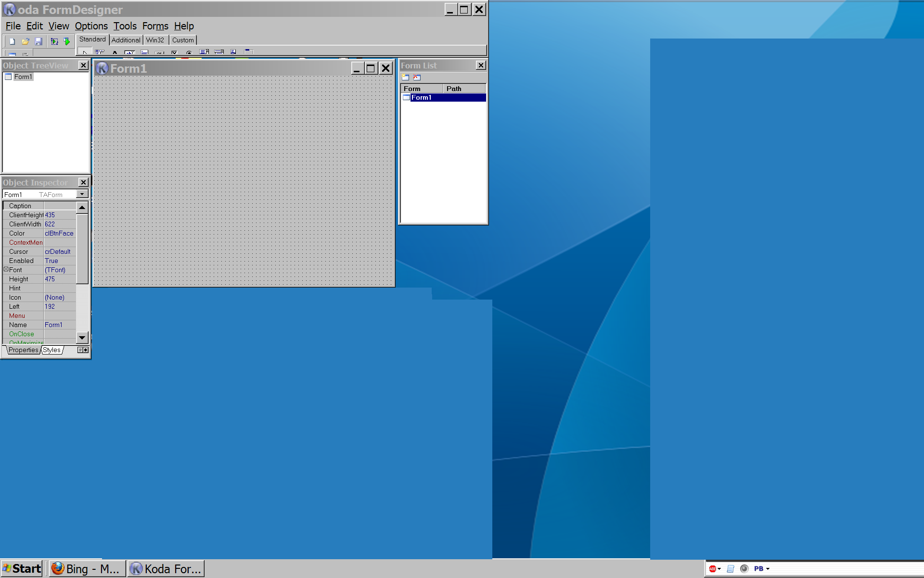924x578 pixels.
Task: Select the ClientWidth value 622
Action: (60, 224)
